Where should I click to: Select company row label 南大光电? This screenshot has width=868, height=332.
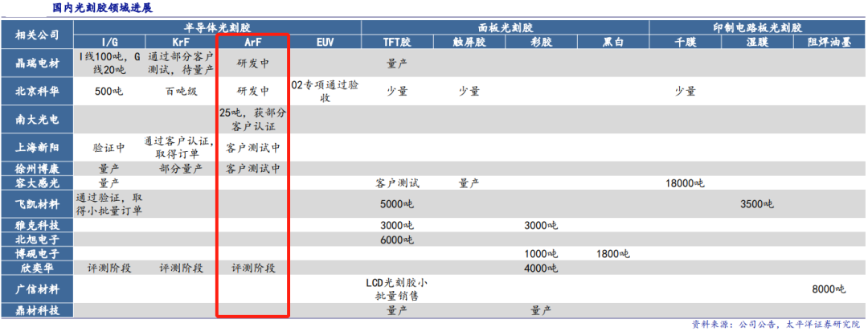(37, 119)
